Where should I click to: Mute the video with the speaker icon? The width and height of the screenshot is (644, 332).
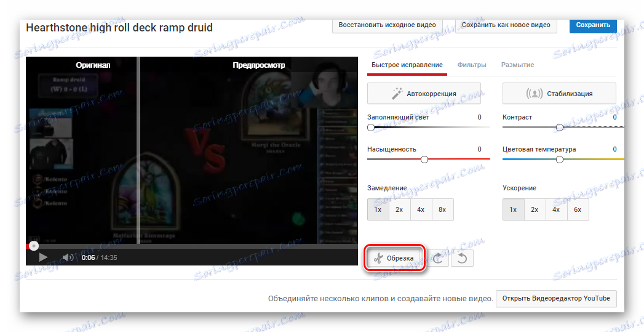68,257
